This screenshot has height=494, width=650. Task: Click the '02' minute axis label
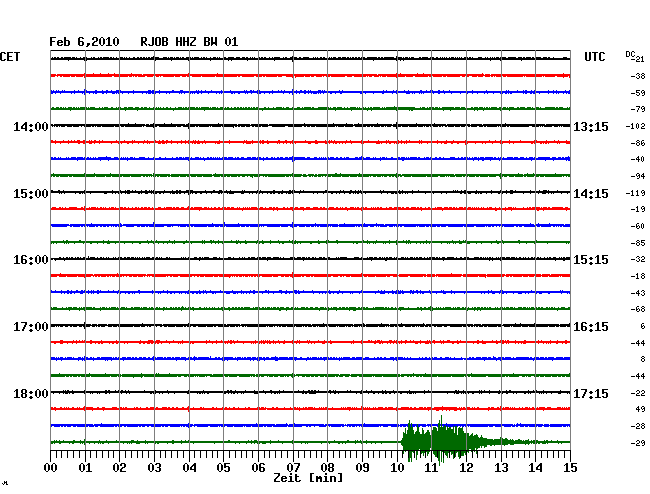click(x=119, y=468)
